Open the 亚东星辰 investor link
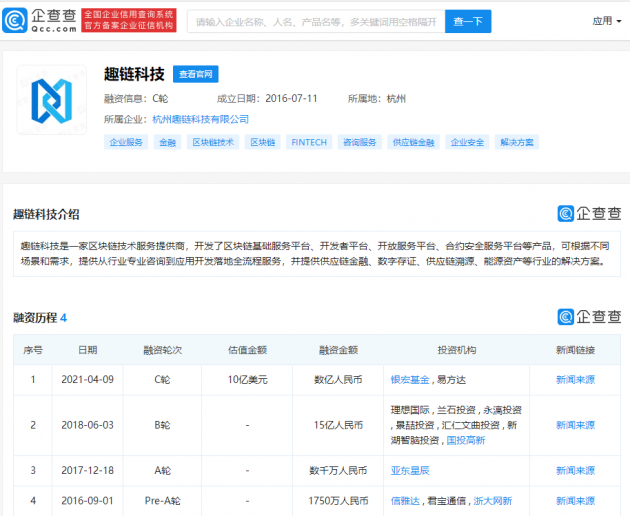Screen dimensions: 630x516 coord(410,470)
